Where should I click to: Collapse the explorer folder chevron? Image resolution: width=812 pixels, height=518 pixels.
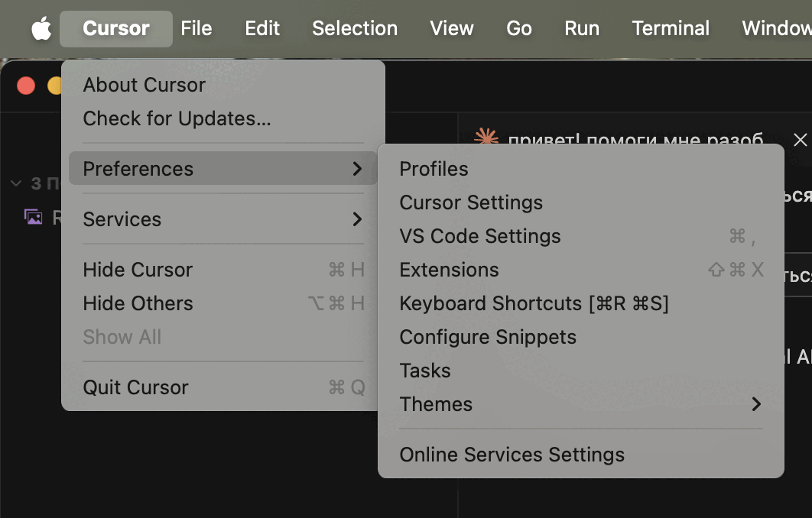pos(16,183)
